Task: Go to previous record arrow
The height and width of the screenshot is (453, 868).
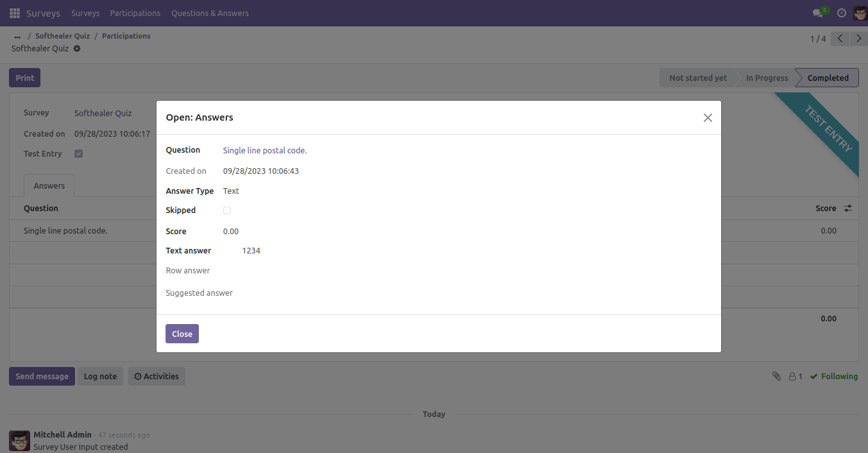Action: (x=840, y=38)
